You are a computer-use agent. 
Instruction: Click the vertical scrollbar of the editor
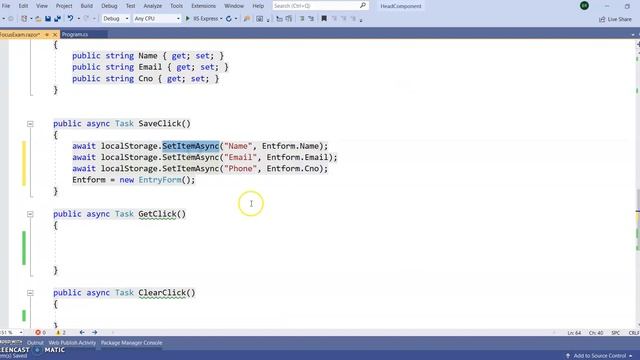click(637, 184)
